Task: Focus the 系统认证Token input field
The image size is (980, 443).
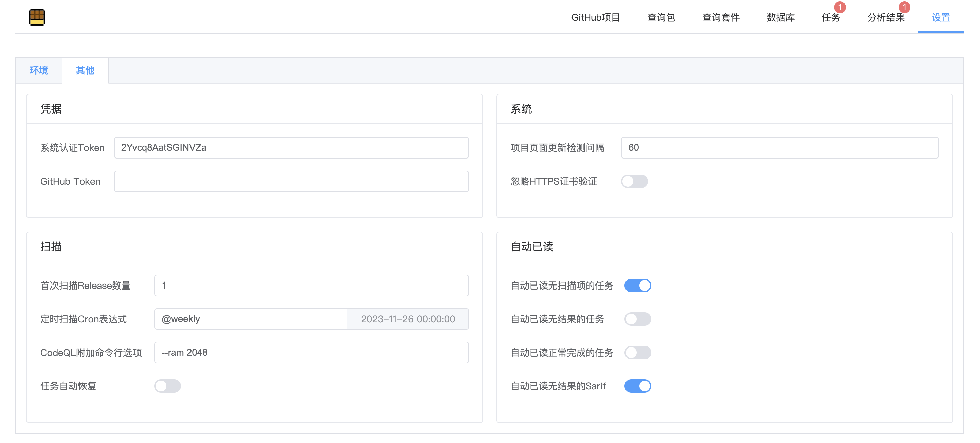Action: 291,148
